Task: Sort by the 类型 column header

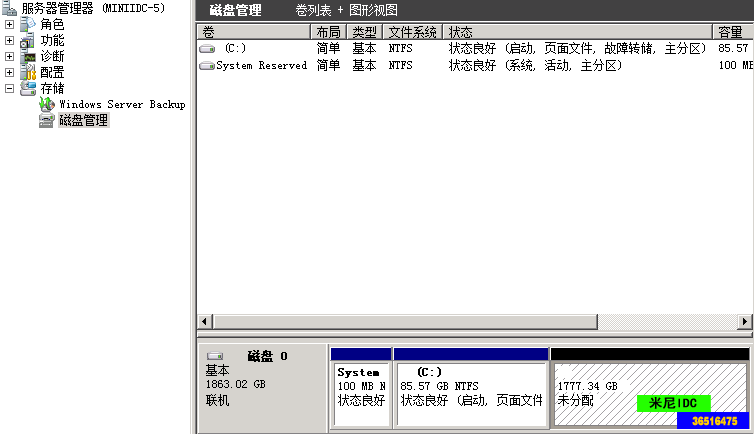Action: (364, 32)
